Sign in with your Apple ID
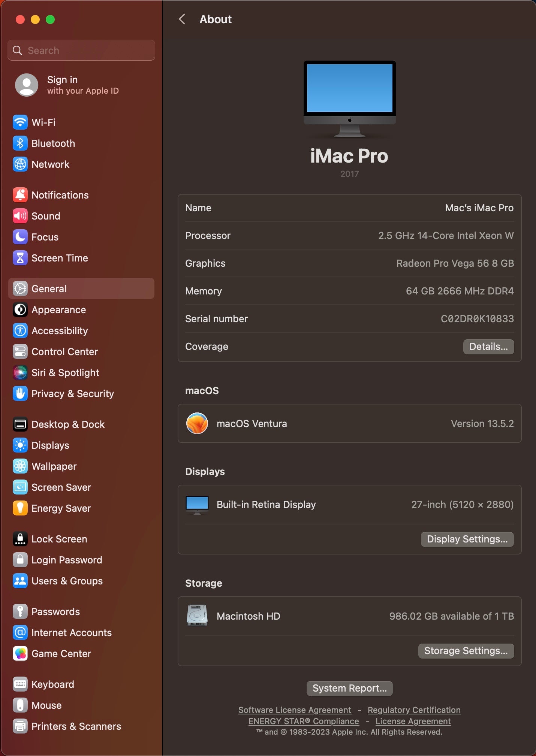The image size is (536, 756). coord(81,85)
